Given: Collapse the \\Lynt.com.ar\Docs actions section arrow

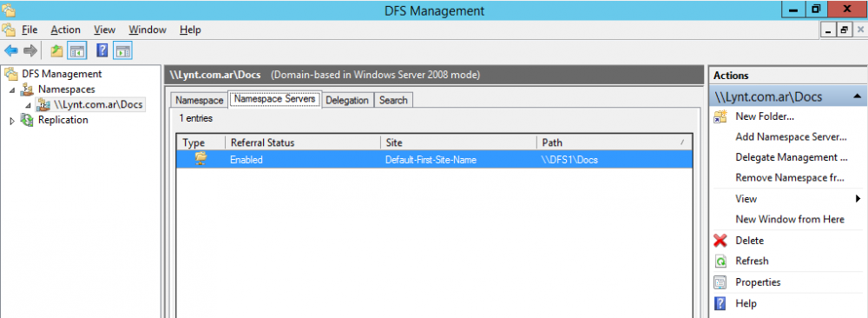Looking at the screenshot, I should 858,96.
